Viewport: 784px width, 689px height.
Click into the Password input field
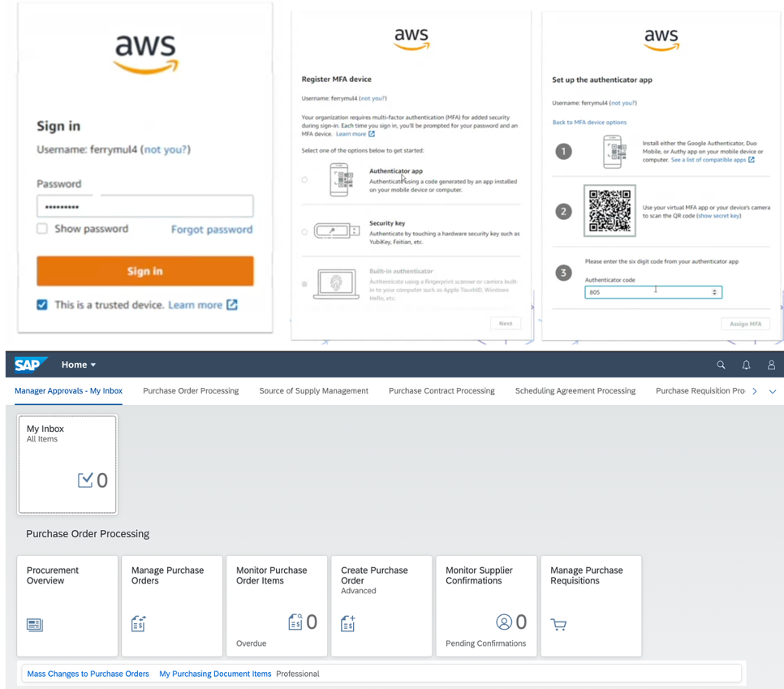click(145, 206)
